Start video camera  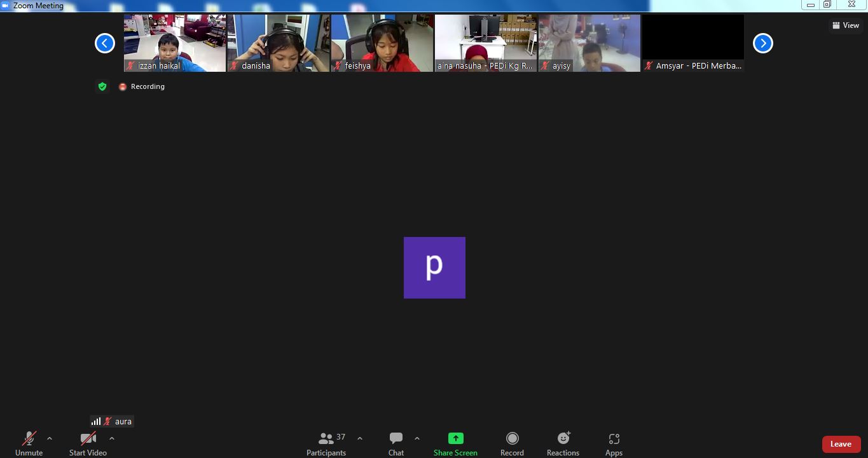88,443
